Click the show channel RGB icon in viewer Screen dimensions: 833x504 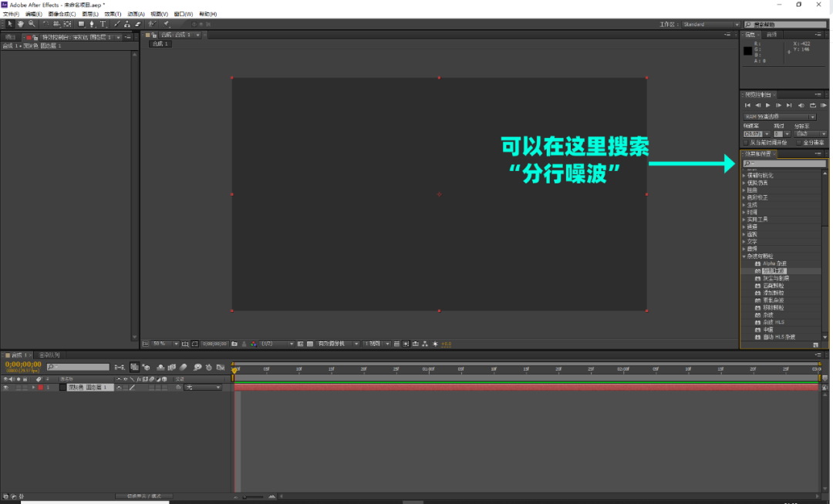point(254,344)
